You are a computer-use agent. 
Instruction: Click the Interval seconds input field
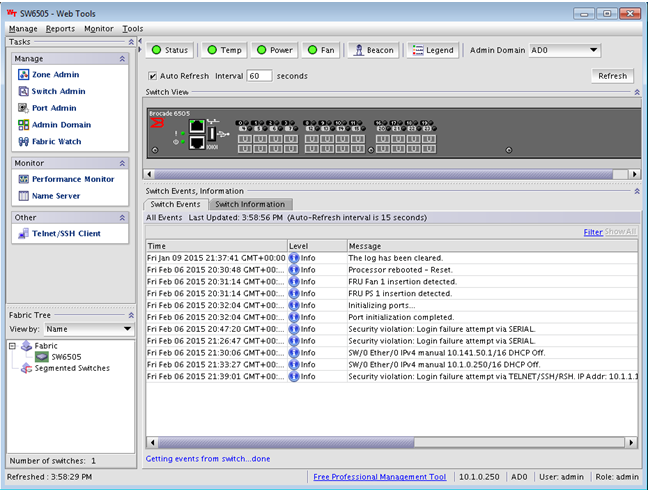259,76
